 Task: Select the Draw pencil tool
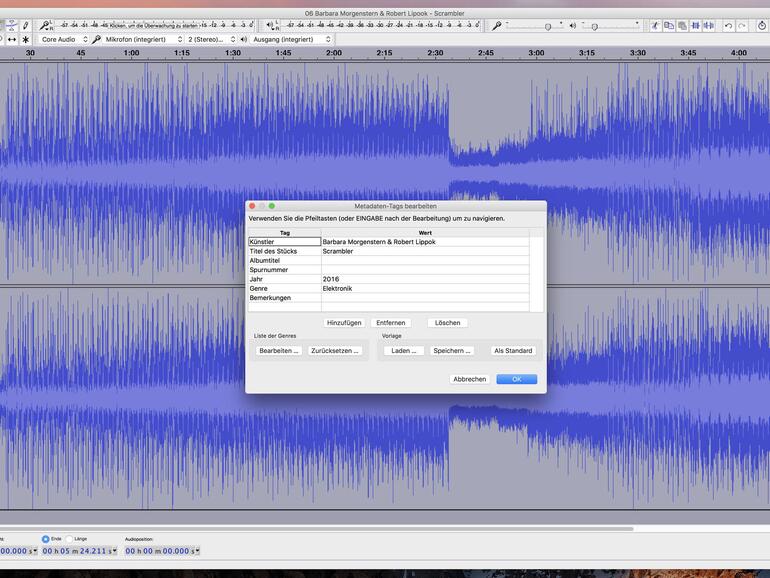(26, 26)
